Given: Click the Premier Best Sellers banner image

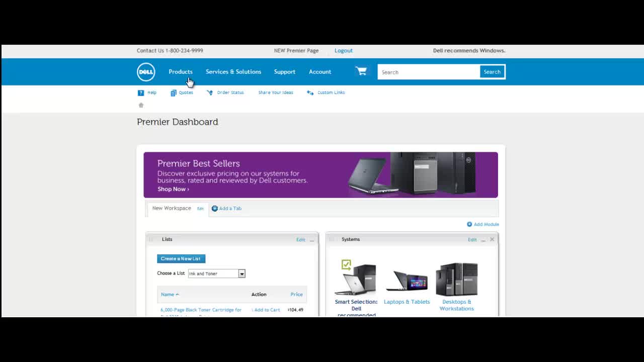Looking at the screenshot, I should click(320, 175).
